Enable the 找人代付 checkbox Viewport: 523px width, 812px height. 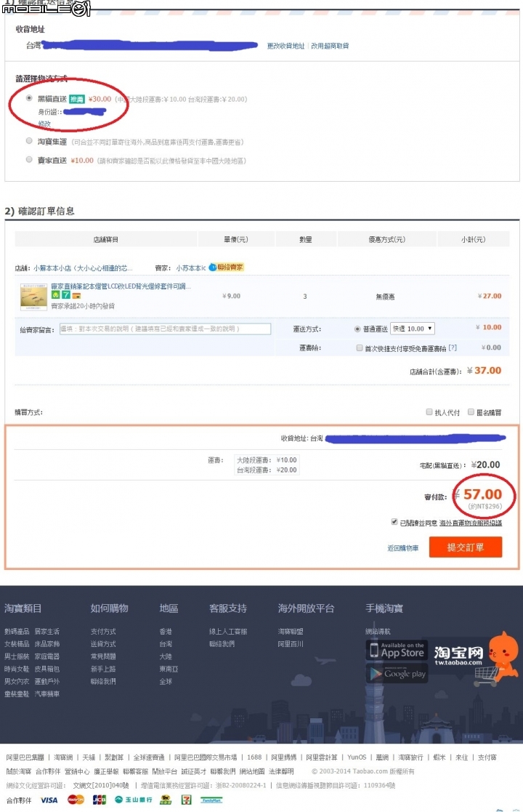(429, 412)
